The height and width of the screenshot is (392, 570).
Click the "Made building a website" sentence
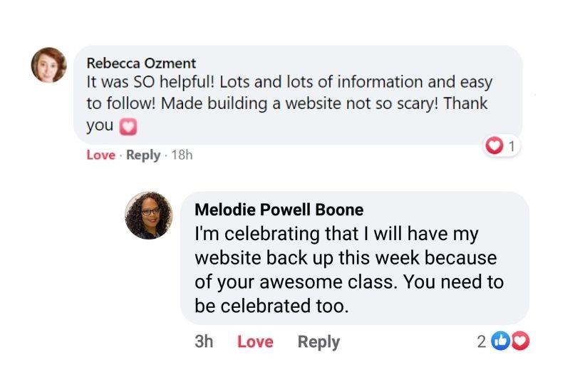pyautogui.click(x=249, y=103)
